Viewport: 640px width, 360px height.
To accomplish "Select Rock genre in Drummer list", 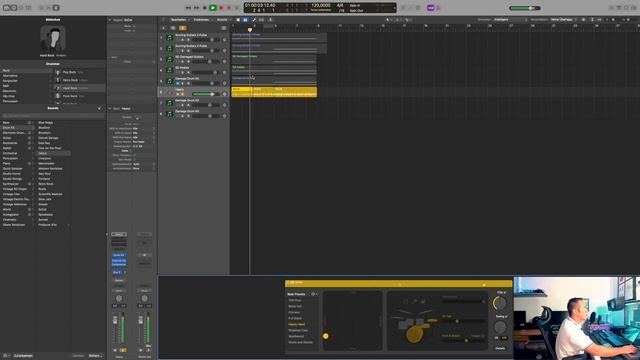I will (x=27, y=71).
